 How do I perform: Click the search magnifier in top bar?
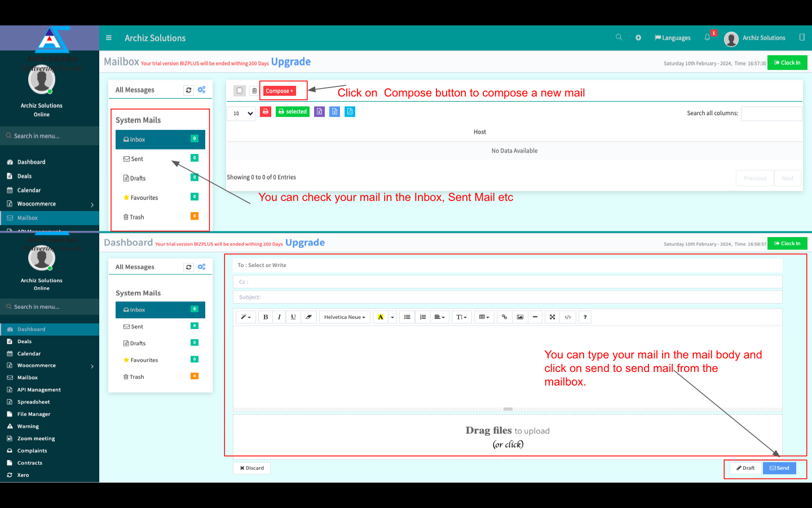[x=619, y=37]
